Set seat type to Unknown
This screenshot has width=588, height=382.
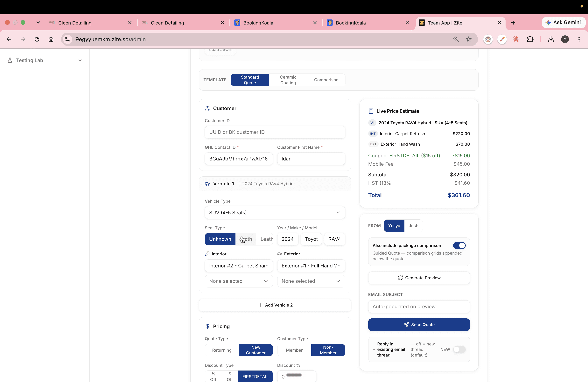220,239
